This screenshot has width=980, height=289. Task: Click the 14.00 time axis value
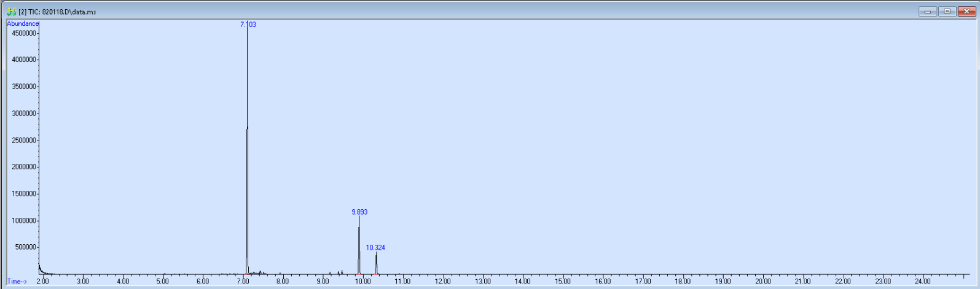point(522,282)
